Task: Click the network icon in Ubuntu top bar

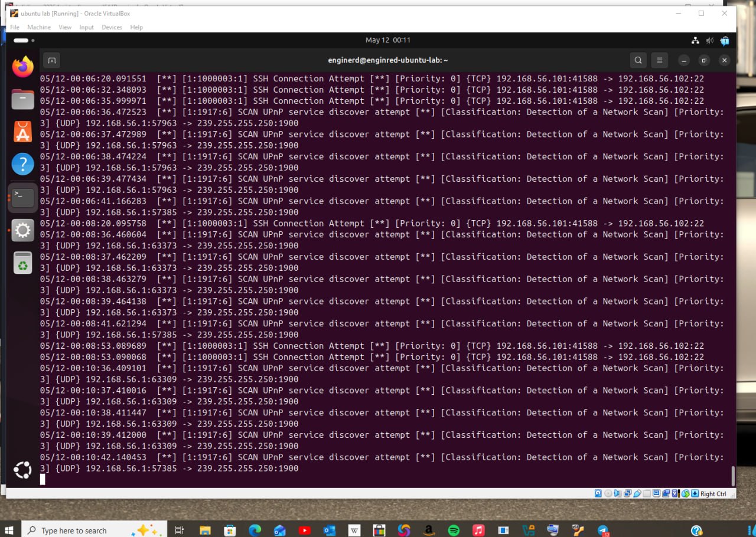Action: click(x=695, y=41)
